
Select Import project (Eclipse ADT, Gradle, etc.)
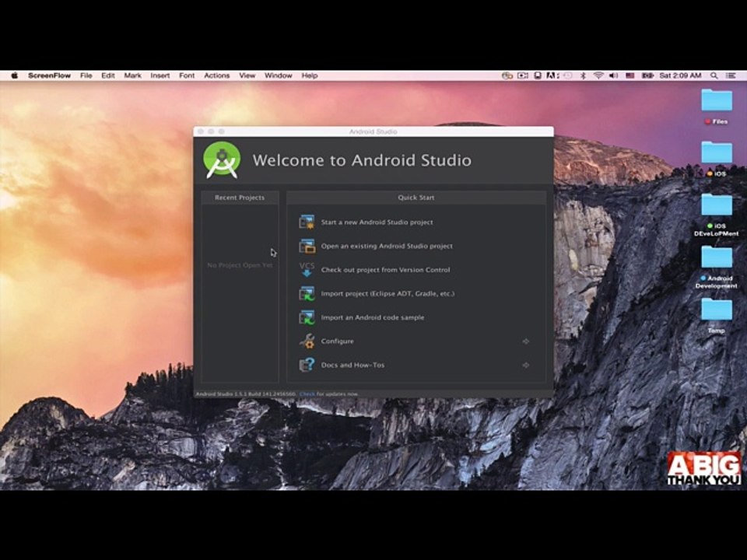coord(388,293)
